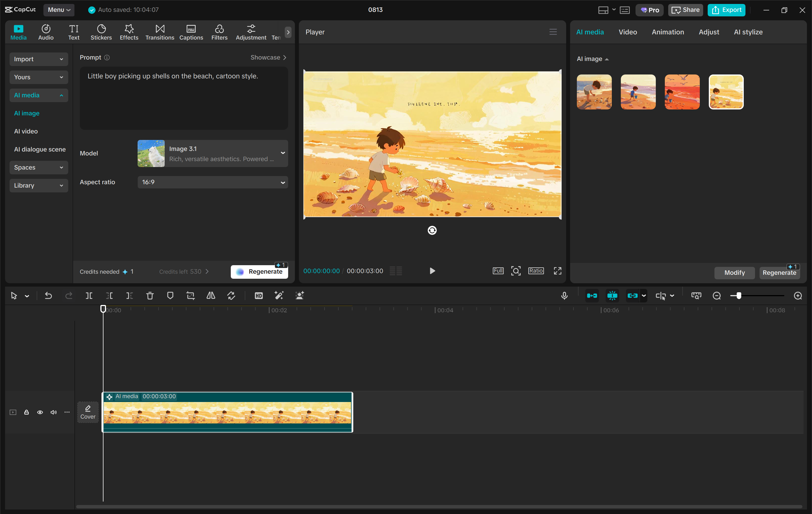This screenshot has height=514, width=812.
Task: Collapse the AI media section
Action: click(39, 95)
